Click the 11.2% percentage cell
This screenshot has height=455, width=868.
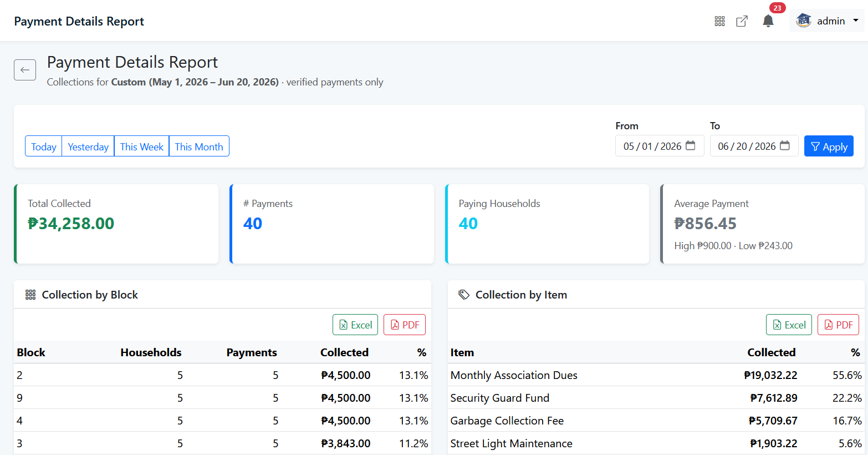[x=413, y=443]
